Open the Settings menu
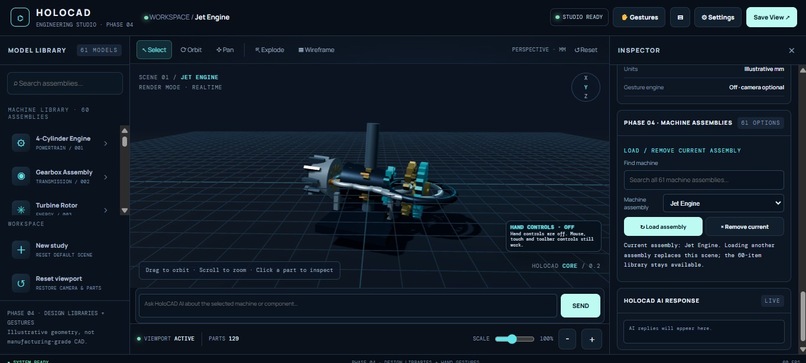806x363 pixels. 718,17
